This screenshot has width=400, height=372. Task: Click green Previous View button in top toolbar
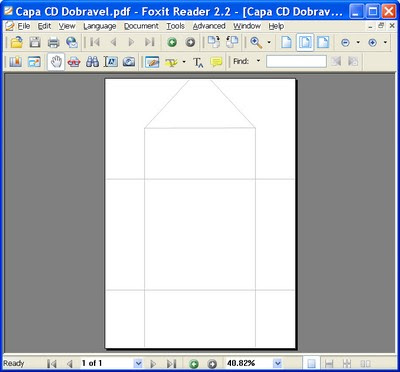172,42
